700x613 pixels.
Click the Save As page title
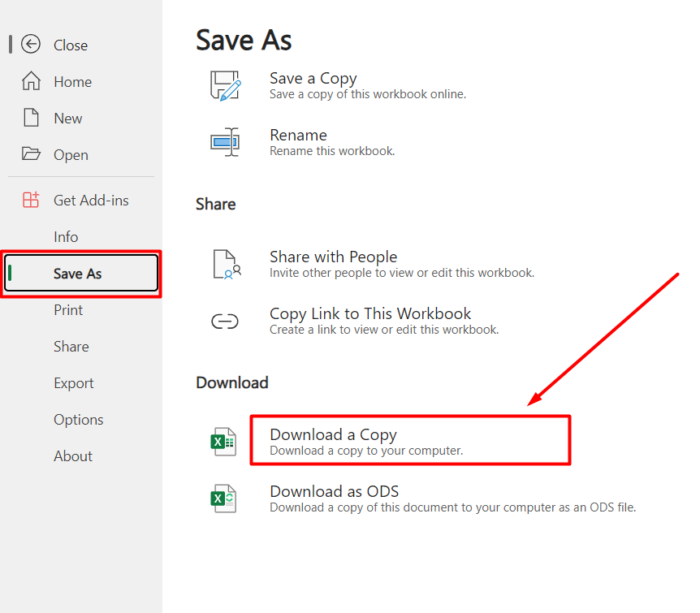pyautogui.click(x=244, y=40)
